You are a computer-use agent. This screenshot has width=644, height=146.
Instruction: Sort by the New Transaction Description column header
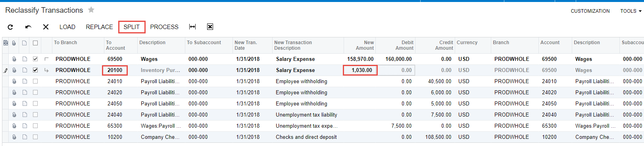308,45
